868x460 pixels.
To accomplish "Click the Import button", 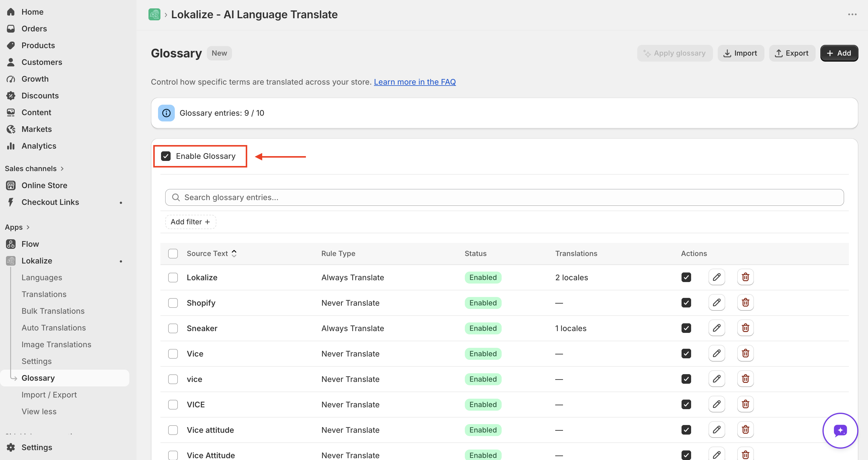I will click(x=740, y=53).
